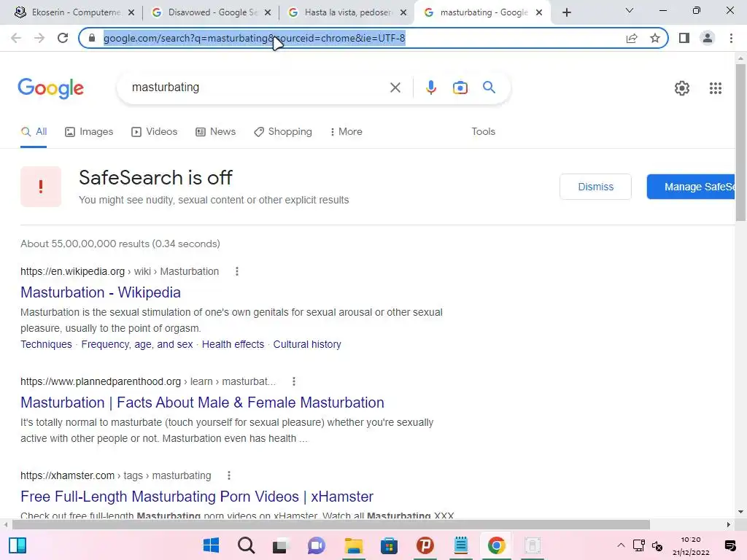Search by image with camera icon
The height and width of the screenshot is (560, 747).
click(460, 87)
